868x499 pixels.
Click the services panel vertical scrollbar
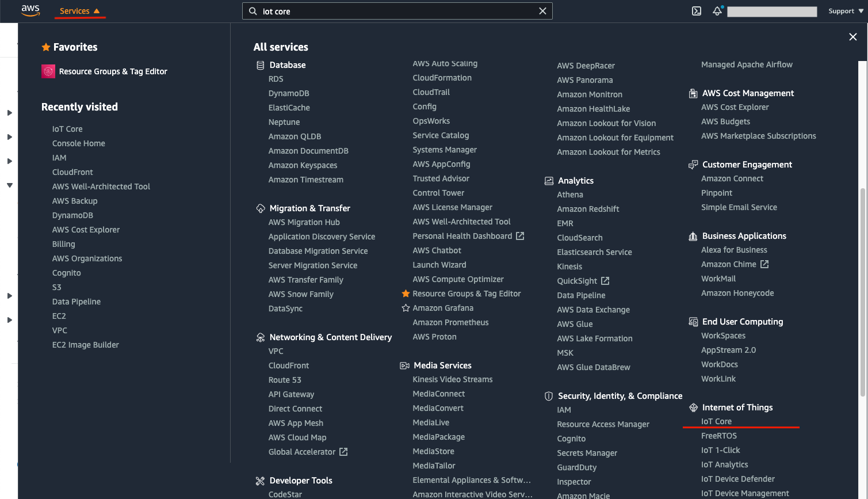[x=862, y=292]
